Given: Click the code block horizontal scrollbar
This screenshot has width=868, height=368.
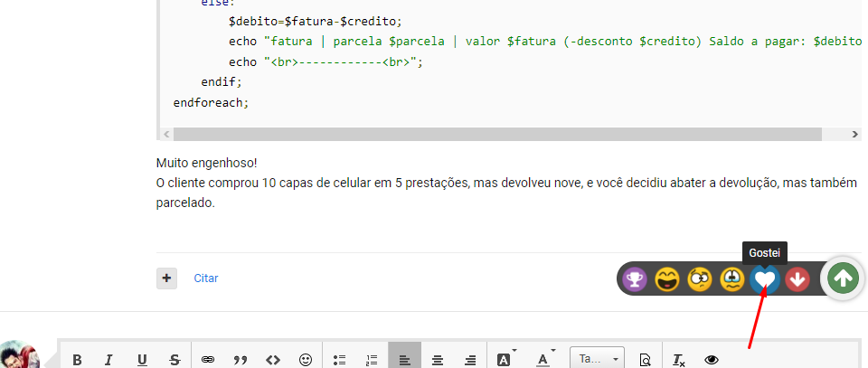Looking at the screenshot, I should [x=497, y=134].
